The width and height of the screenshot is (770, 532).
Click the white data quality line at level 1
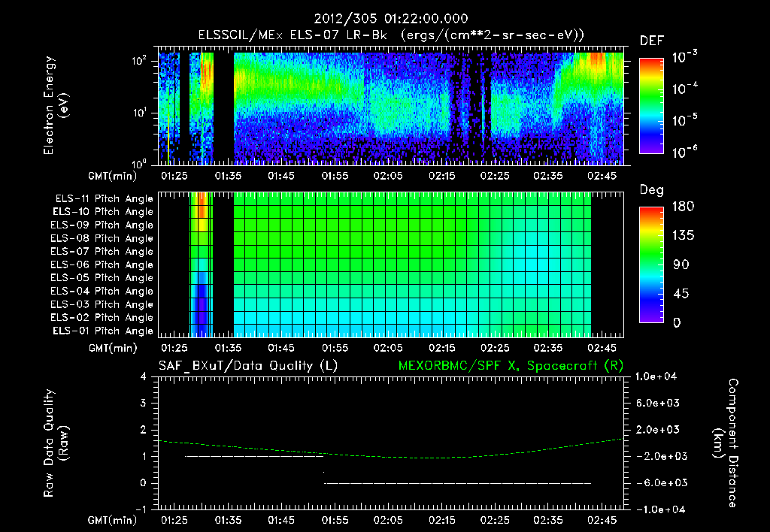point(254,456)
